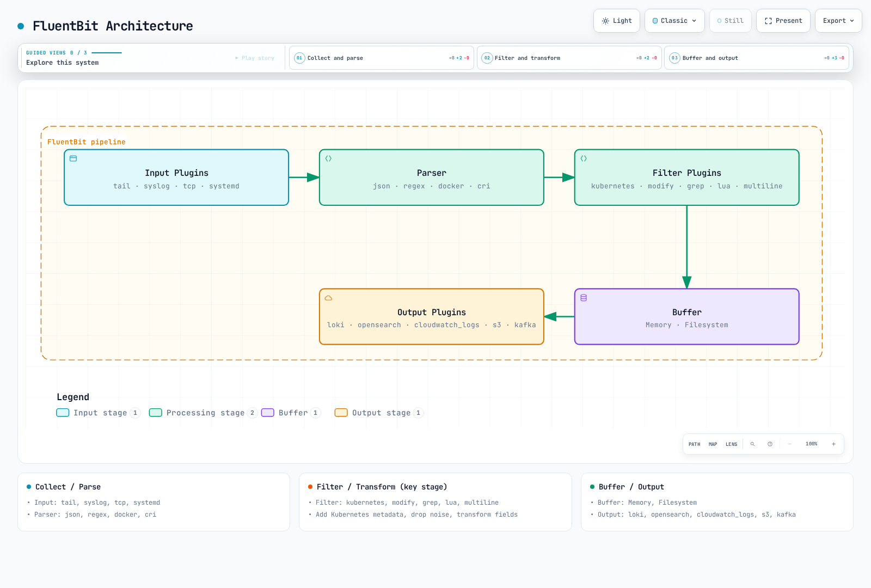Click the Parser node
The width and height of the screenshot is (871, 588).
click(x=432, y=177)
